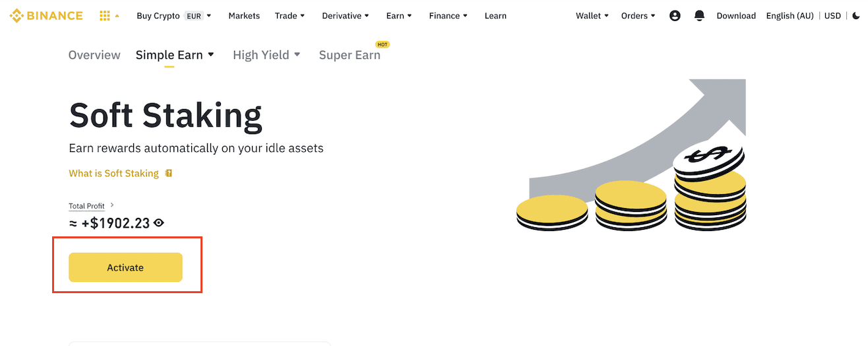This screenshot has width=868, height=346.
Task: Expand the Buy Crypto EUR dropdown
Action: click(173, 16)
